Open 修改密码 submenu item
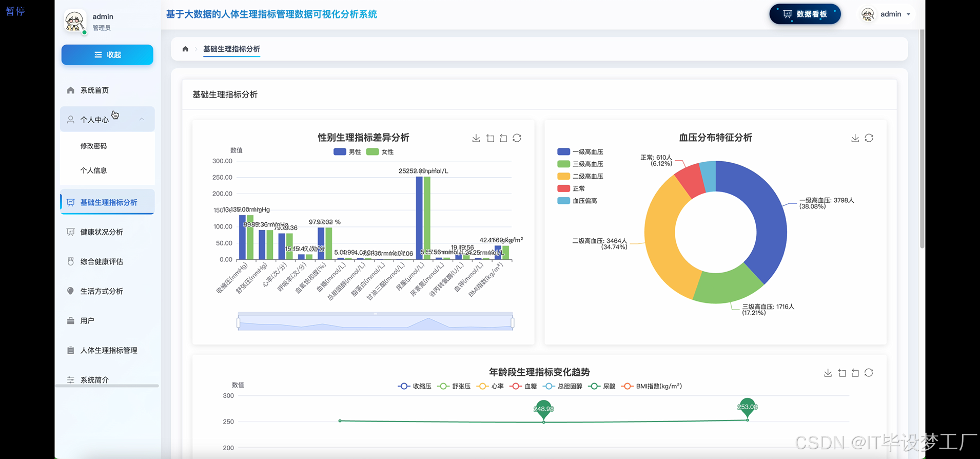Screen dimensions: 980x459 [x=107, y=146]
